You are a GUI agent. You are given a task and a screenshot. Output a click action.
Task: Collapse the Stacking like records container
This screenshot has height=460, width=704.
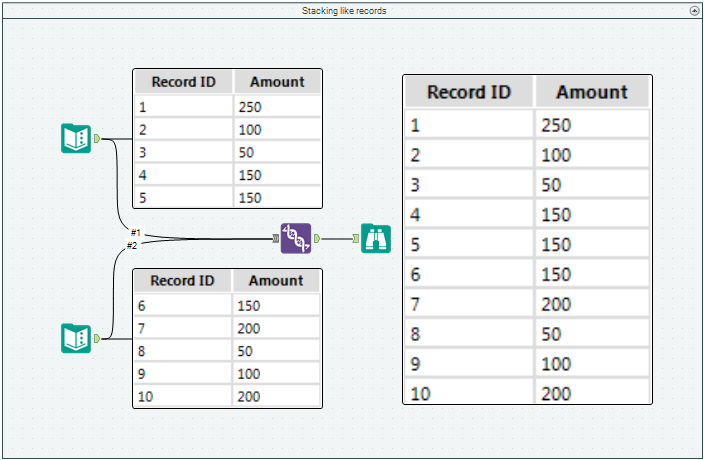click(x=694, y=11)
